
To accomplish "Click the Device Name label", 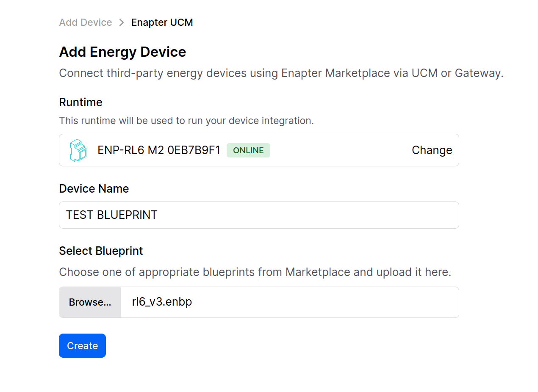I will pyautogui.click(x=94, y=188).
